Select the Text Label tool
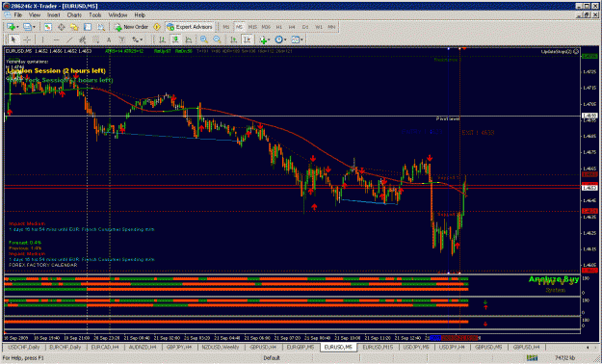This screenshot has width=602, height=364. click(x=122, y=39)
